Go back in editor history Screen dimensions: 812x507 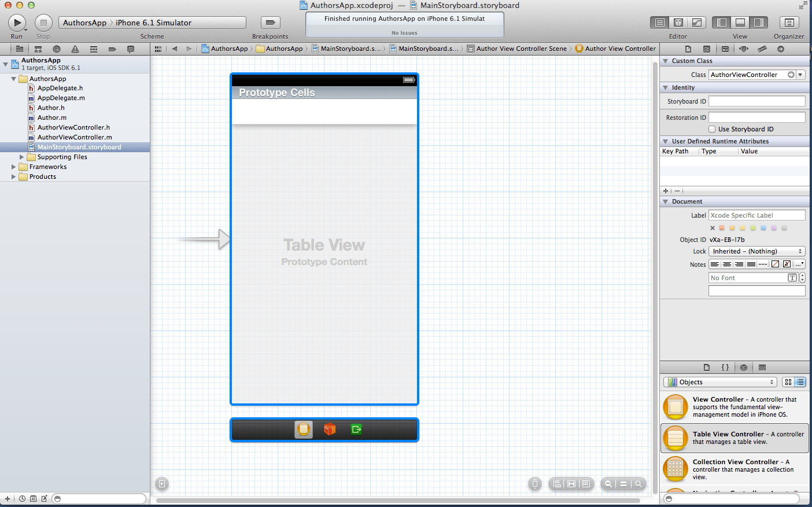coord(175,49)
